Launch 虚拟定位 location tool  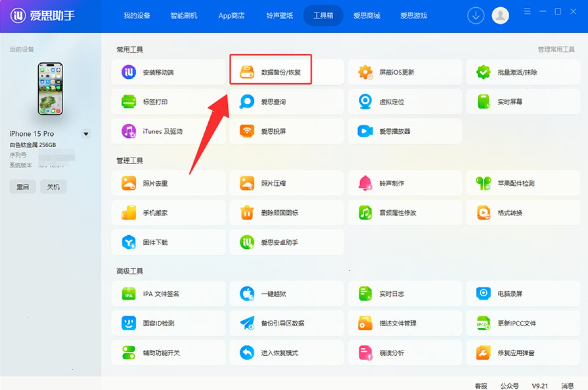point(405,102)
